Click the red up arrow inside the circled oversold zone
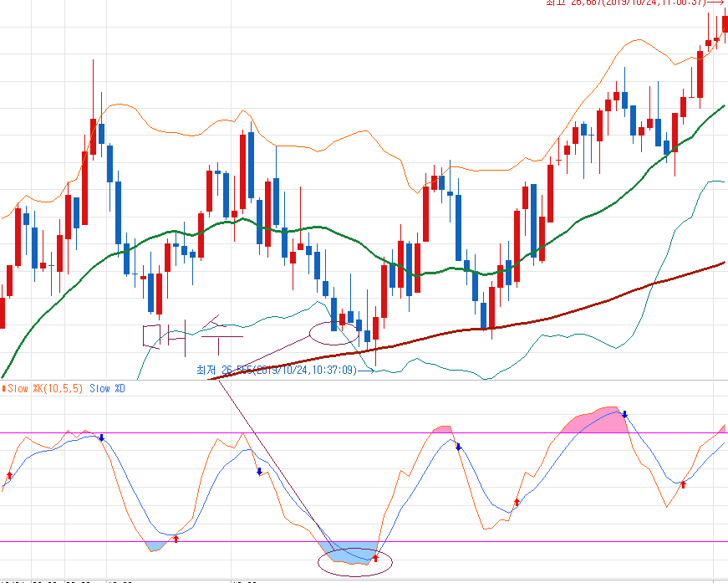This screenshot has width=728, height=583. click(375, 556)
